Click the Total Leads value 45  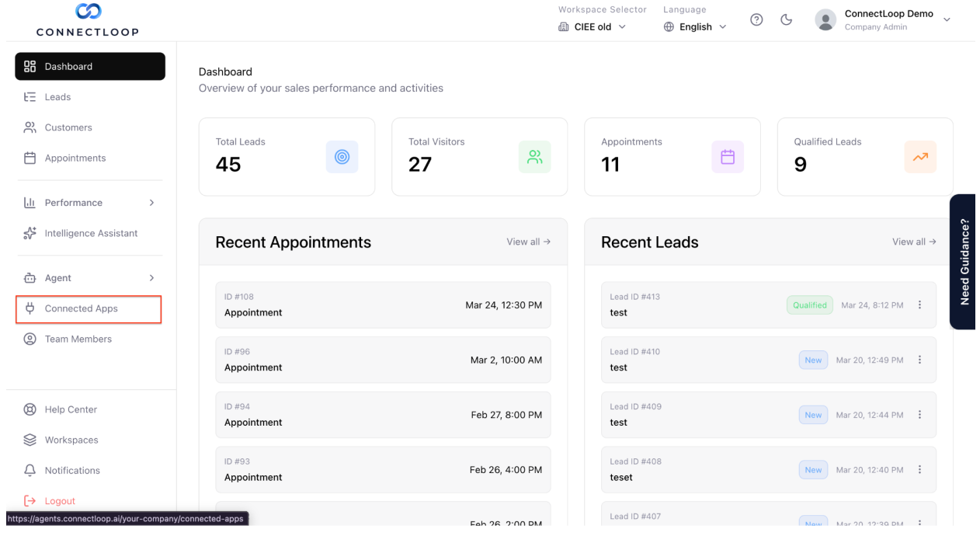[x=228, y=165]
